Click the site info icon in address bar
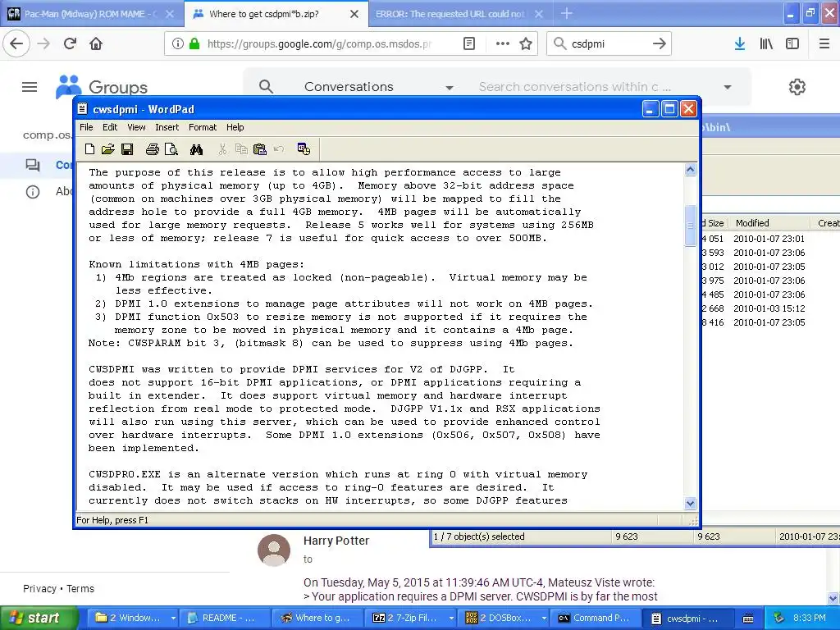This screenshot has height=630, width=840. click(177, 43)
